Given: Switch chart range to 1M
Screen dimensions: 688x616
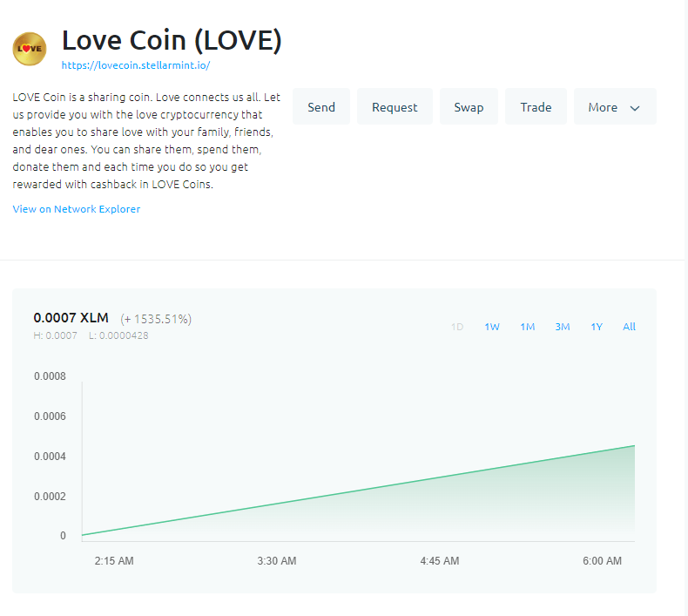Looking at the screenshot, I should (x=528, y=327).
